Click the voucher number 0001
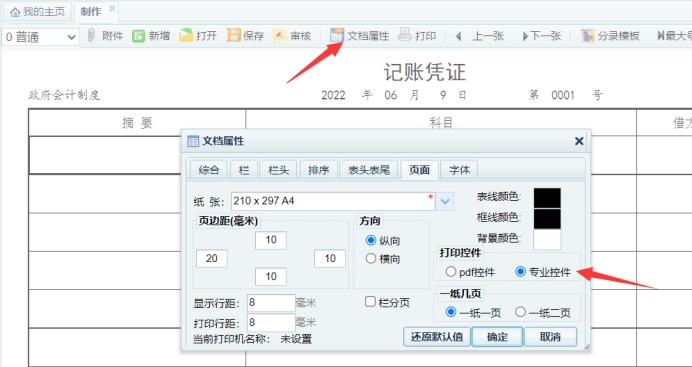This screenshot has width=692, height=367. tap(563, 95)
